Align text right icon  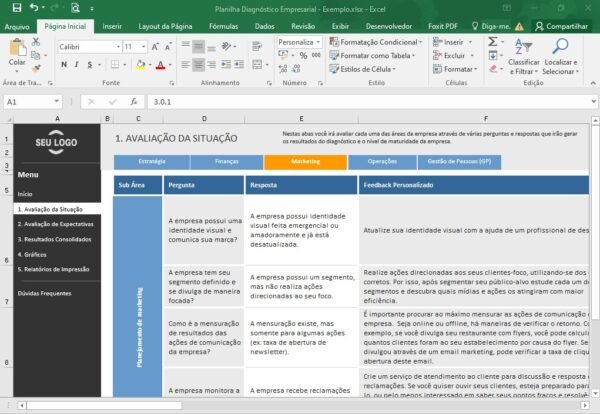(x=211, y=64)
